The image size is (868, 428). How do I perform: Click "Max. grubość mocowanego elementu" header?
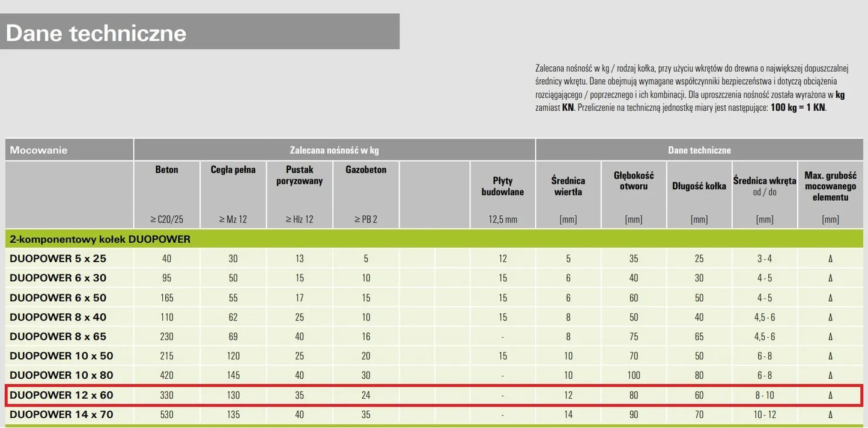coord(830,186)
